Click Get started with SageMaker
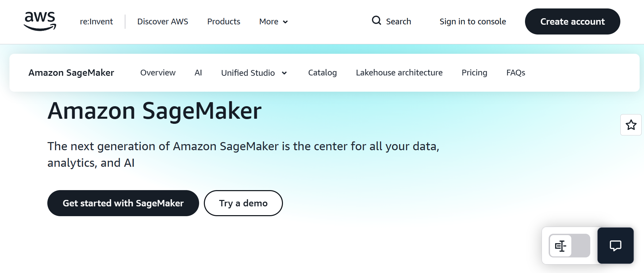Screen dimensions: 644x273 123,203
